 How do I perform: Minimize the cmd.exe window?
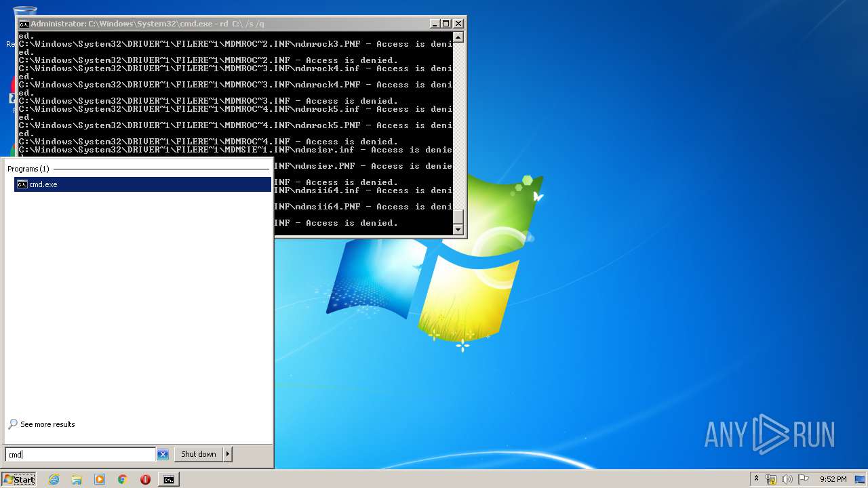pyautogui.click(x=435, y=24)
